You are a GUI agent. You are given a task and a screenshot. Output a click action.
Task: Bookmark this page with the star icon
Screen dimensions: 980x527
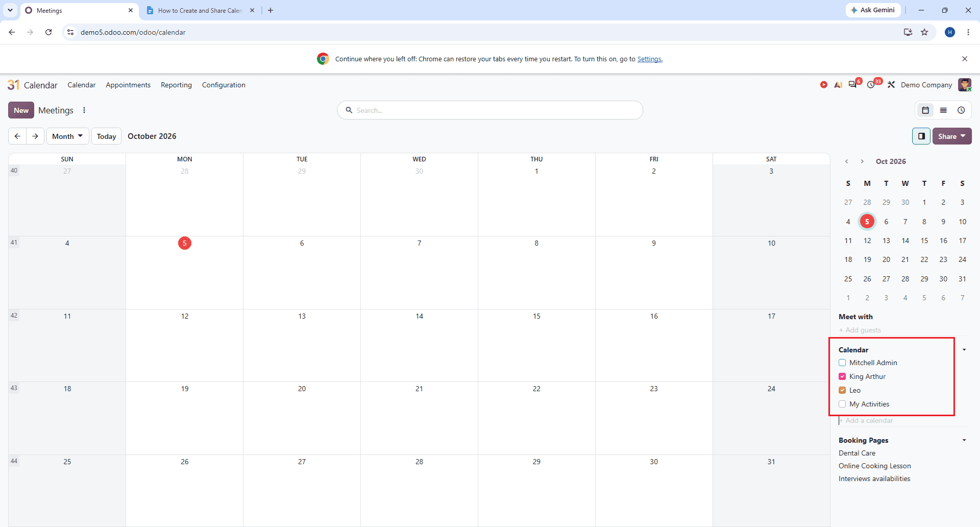tap(924, 32)
